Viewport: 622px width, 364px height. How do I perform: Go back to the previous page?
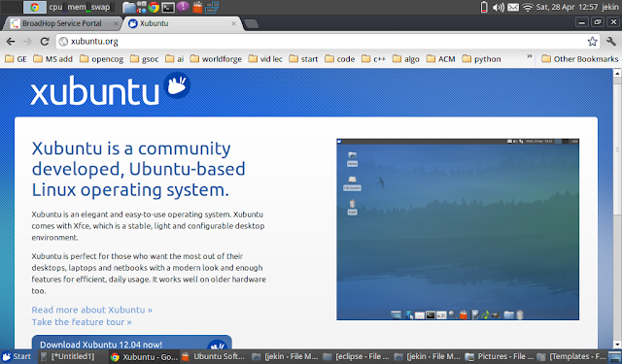(11, 41)
